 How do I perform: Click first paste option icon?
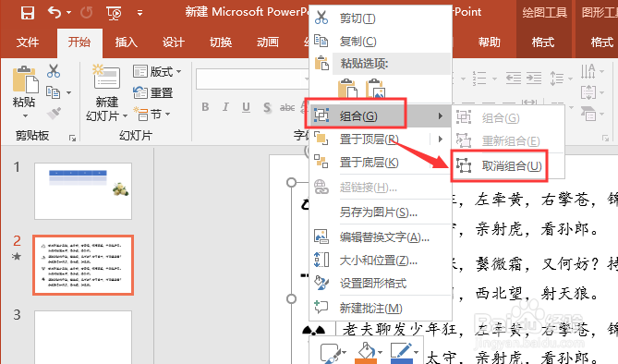tap(347, 89)
